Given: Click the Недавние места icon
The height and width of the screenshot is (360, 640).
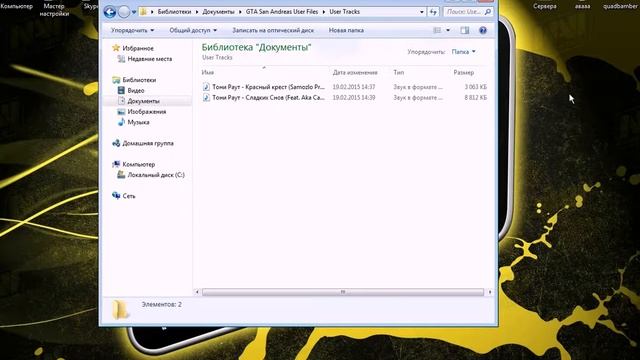Looking at the screenshot, I should click(121, 59).
